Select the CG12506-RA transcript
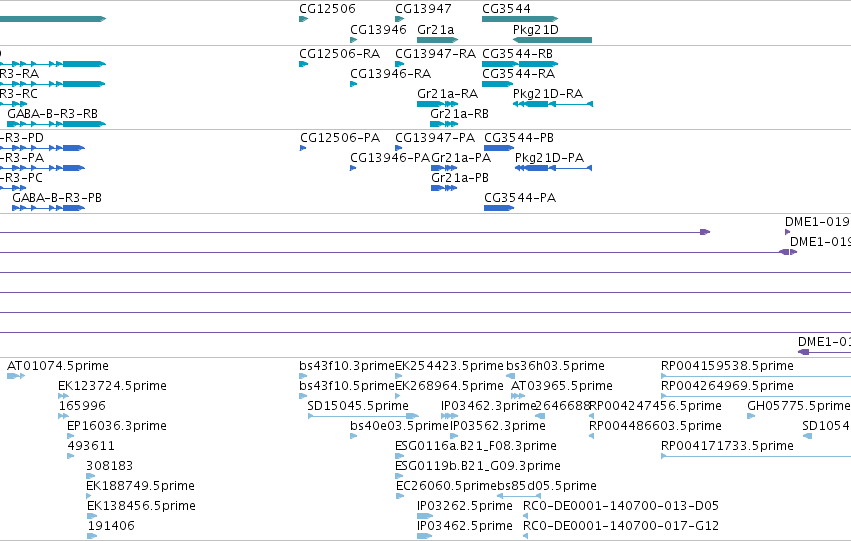 (x=340, y=54)
